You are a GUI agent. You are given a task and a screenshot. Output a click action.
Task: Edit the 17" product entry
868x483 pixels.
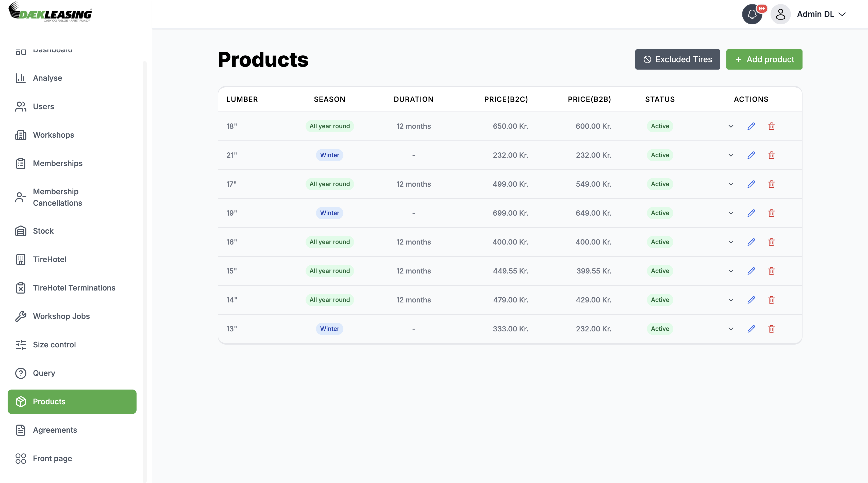751,184
